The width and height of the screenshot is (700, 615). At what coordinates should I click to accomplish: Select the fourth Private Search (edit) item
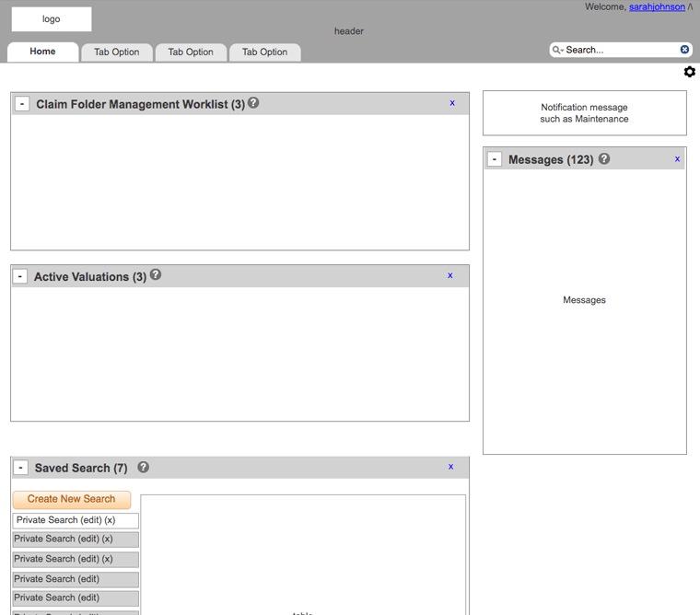(x=76, y=579)
